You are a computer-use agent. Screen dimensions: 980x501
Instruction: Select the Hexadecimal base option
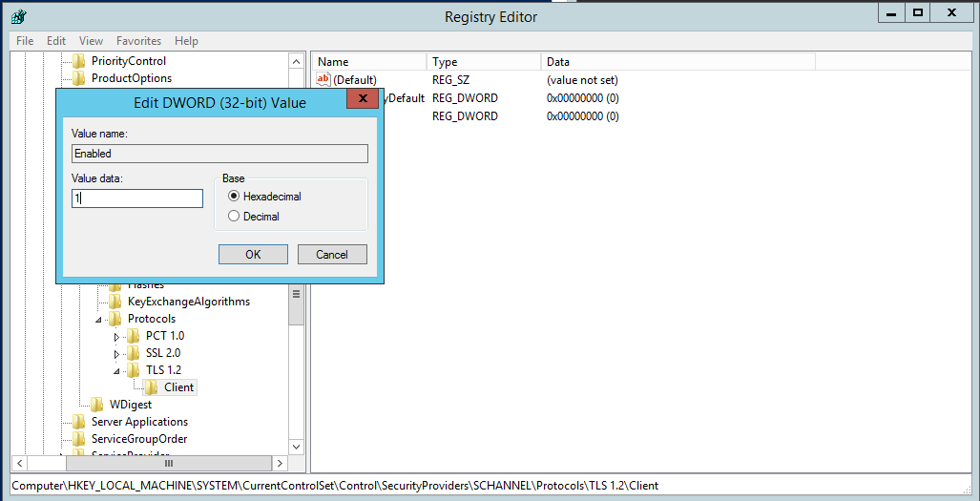(x=234, y=197)
